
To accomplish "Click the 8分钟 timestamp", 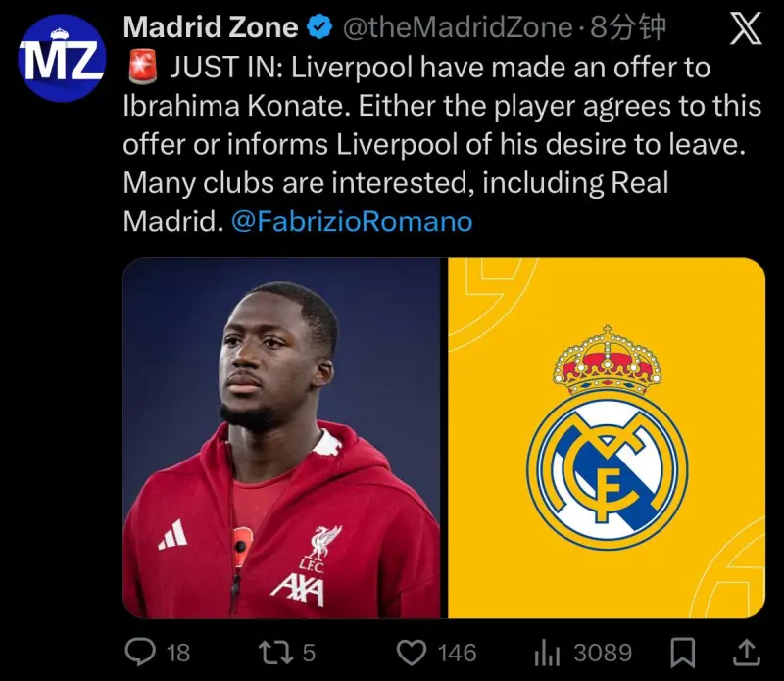I will tap(628, 27).
